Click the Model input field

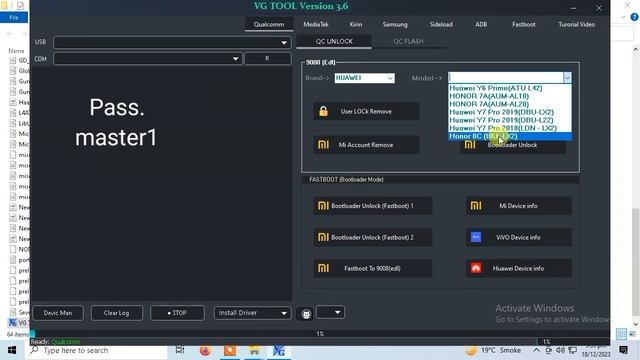[x=506, y=78]
